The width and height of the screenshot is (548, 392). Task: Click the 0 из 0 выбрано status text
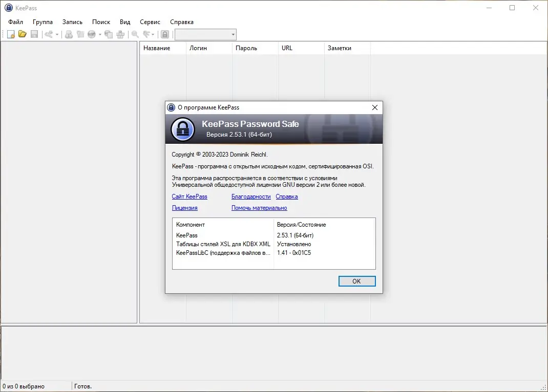(24, 386)
